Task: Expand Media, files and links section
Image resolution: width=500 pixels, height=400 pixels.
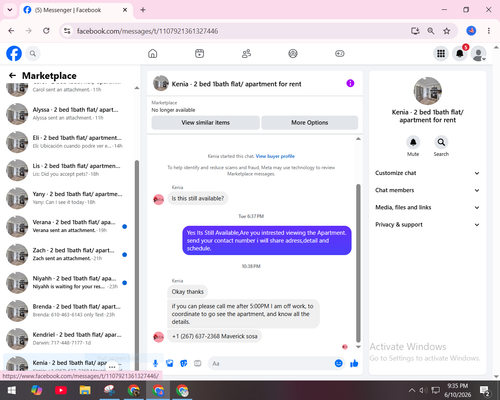Action: pyautogui.click(x=427, y=207)
